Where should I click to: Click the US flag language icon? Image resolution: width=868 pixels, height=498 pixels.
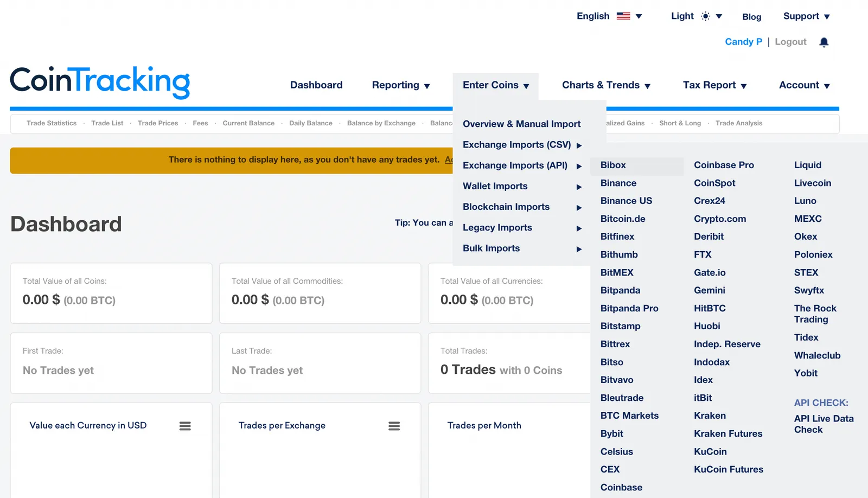623,16
